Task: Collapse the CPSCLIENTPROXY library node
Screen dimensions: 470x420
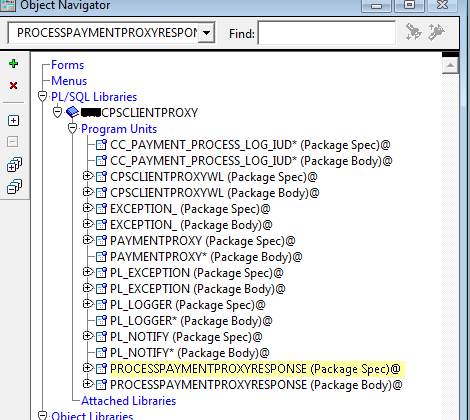Action: 57,113
